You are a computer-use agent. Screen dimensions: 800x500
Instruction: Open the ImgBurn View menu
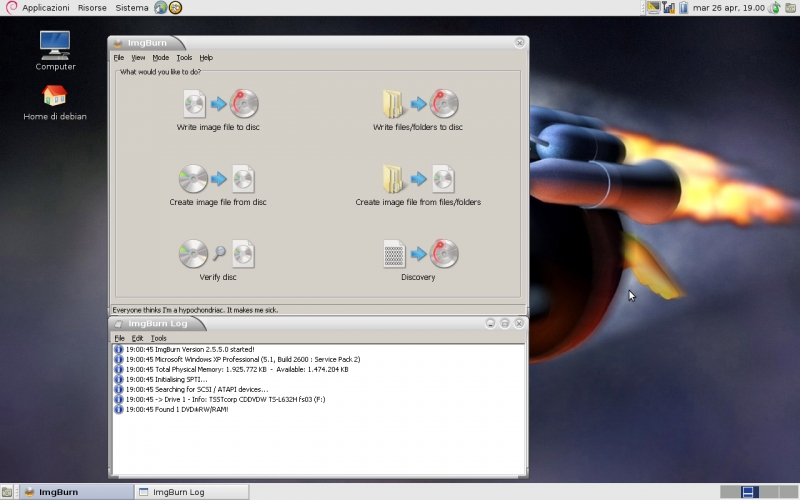tap(138, 58)
